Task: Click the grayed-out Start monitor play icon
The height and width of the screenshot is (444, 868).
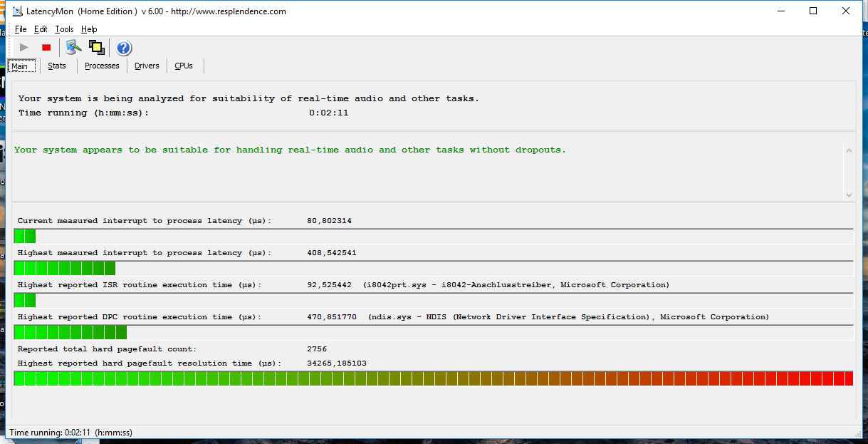Action: pos(24,48)
